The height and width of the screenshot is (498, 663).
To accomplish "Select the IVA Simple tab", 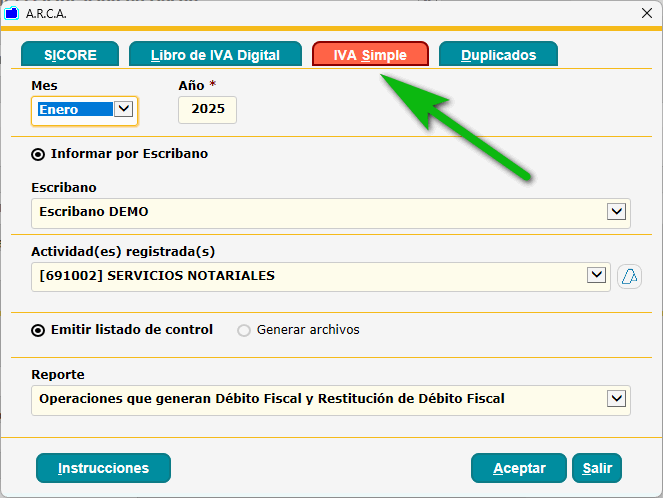I will (370, 54).
